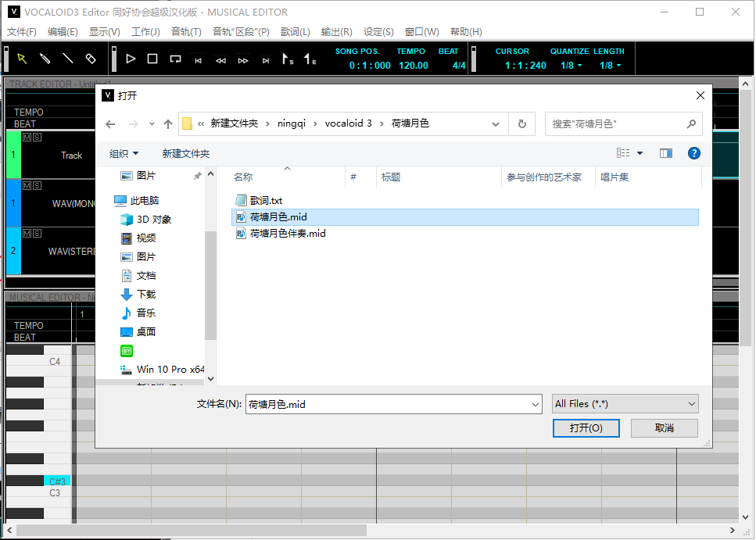Screen dimensions: 756x540
Task: Select the eraser tool
Action: point(91,59)
